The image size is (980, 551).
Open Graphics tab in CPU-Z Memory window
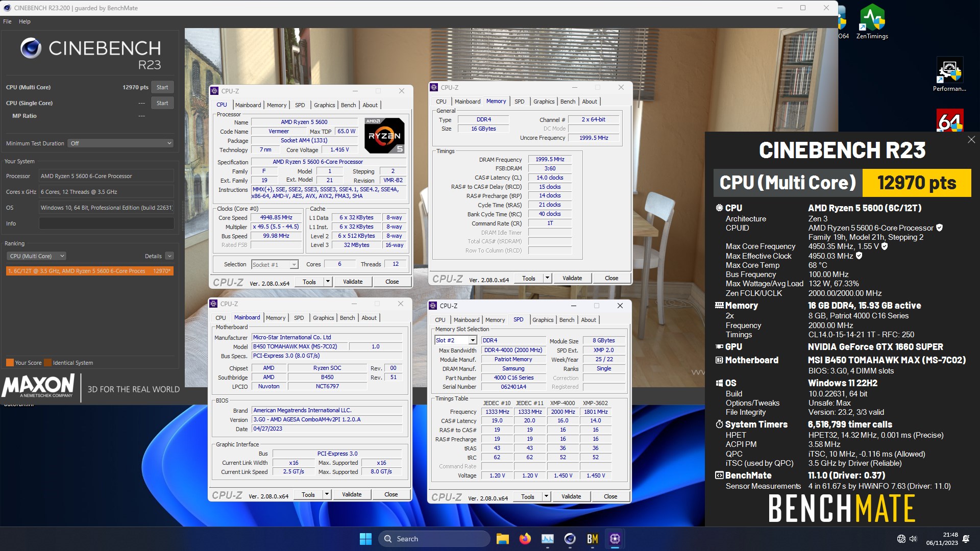[x=544, y=102]
